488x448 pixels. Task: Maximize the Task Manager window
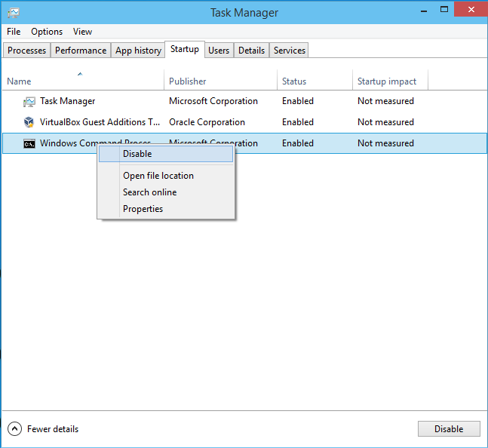[444, 10]
